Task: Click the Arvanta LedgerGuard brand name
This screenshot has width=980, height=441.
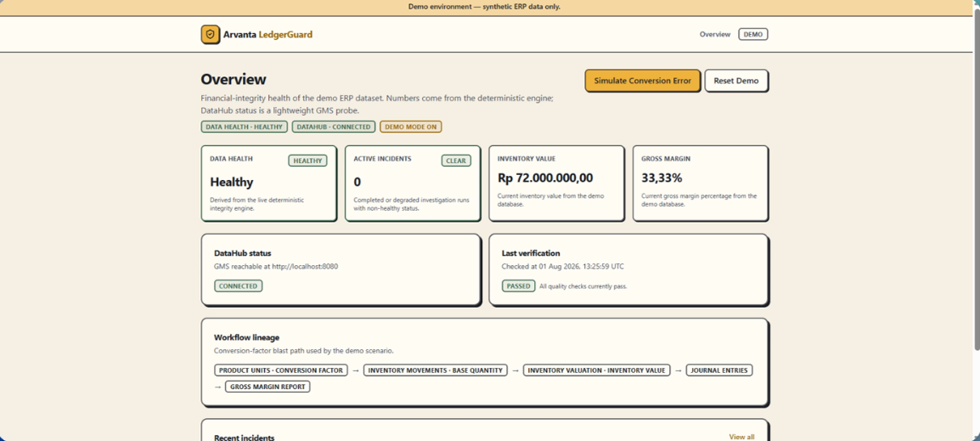Action: 268,34
